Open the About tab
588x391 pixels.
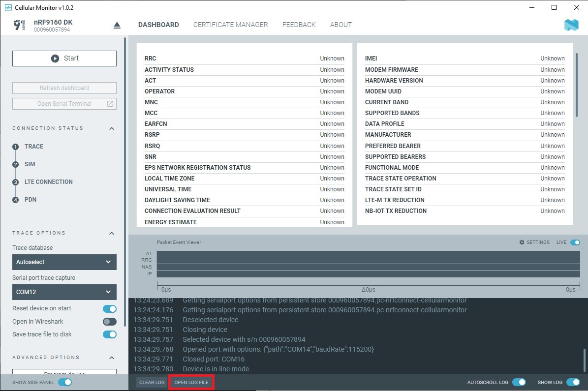point(340,25)
